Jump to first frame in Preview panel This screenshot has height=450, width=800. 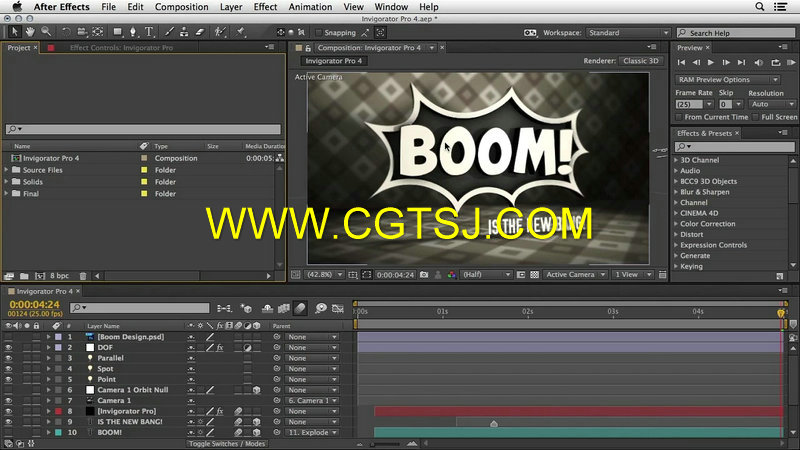(x=681, y=62)
